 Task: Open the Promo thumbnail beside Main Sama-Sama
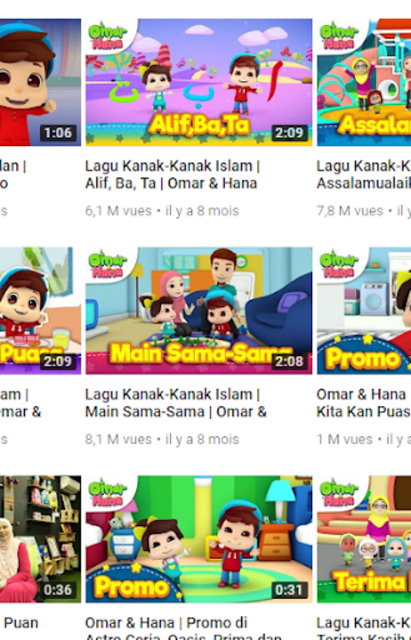click(364, 311)
